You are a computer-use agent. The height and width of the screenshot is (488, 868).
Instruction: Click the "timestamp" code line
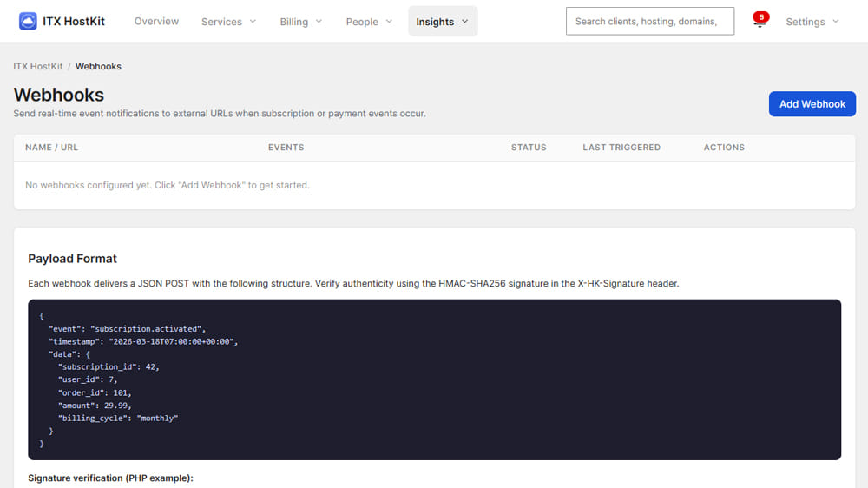pos(143,342)
